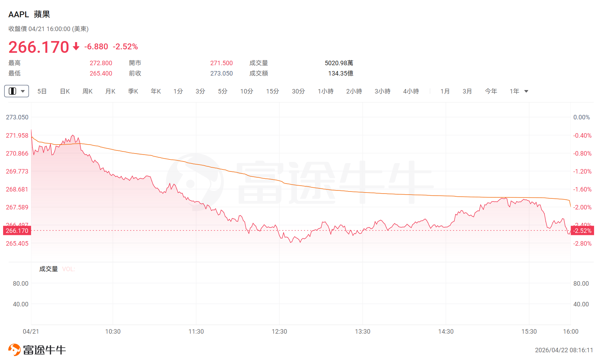Click the 266.170 current price tag on axis

tap(17, 230)
